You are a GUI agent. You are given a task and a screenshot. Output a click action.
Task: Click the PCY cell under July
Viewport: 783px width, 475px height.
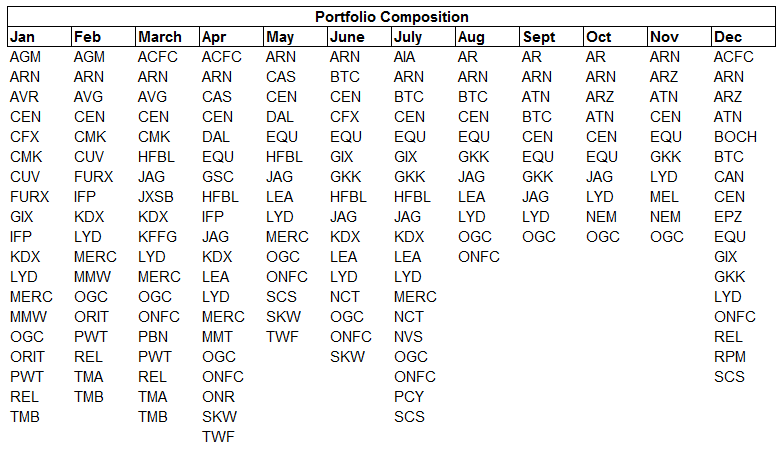[409, 397]
